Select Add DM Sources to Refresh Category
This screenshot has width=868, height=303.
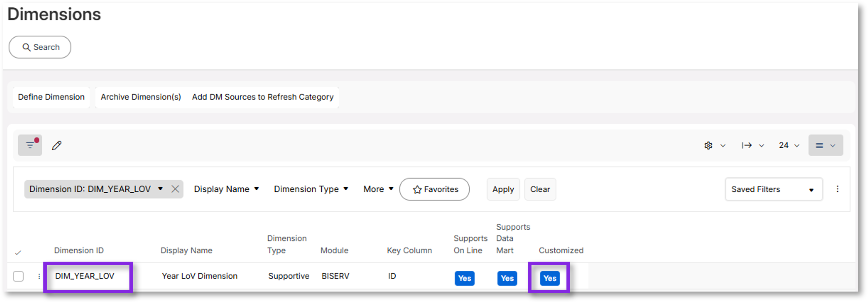(x=263, y=97)
